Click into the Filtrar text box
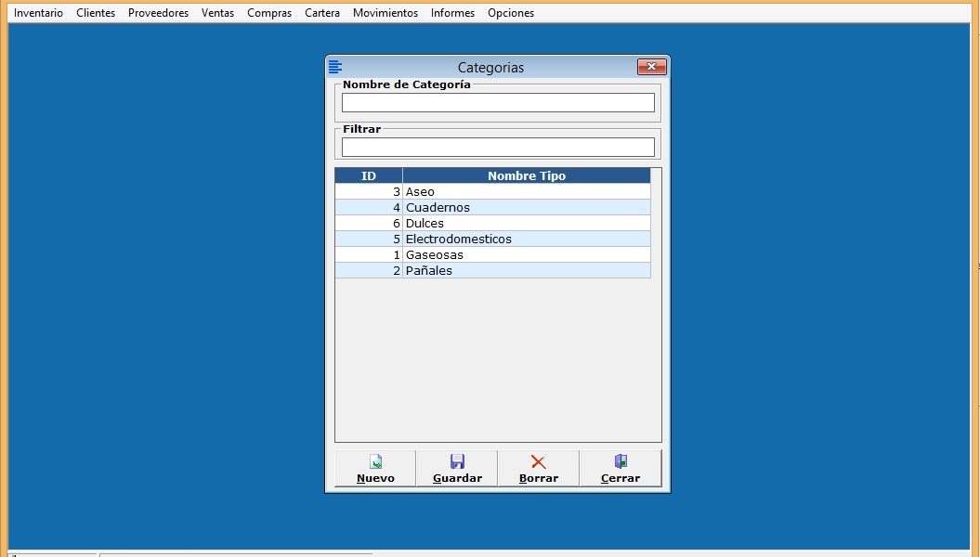The image size is (980, 557). [x=498, y=148]
